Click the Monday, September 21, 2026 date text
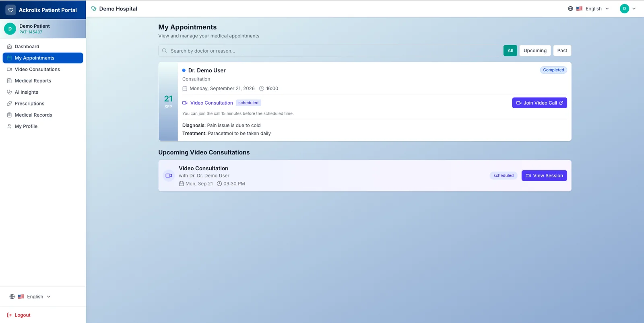The image size is (644, 323). pos(222,88)
